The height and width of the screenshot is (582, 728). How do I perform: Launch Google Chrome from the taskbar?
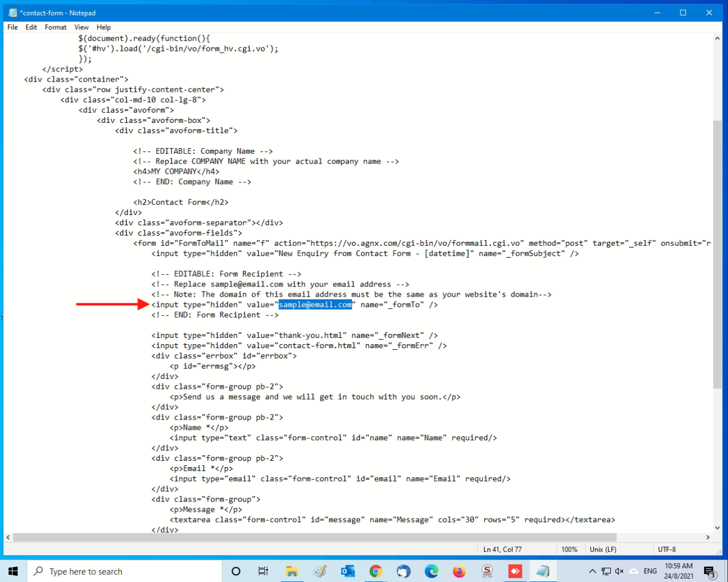point(375,571)
